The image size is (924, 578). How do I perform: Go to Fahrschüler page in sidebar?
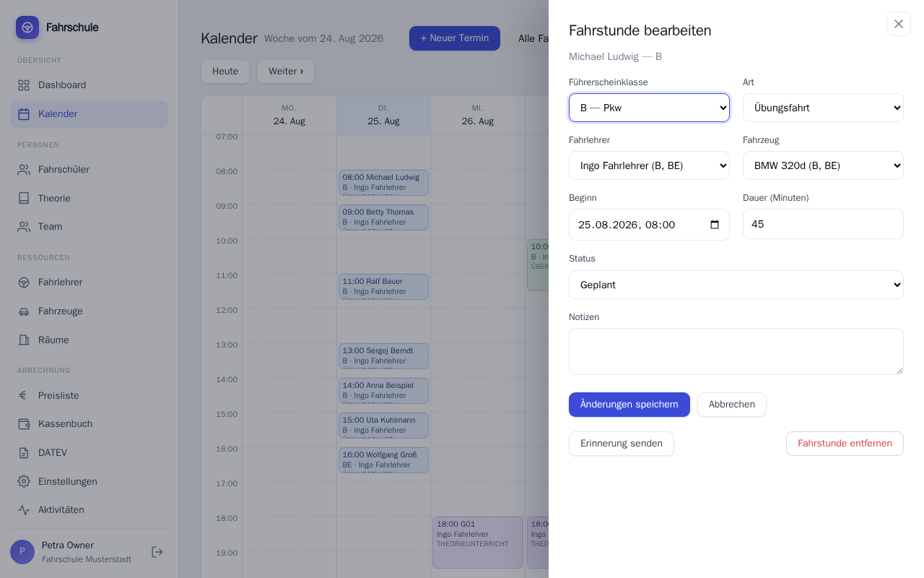coord(89,170)
